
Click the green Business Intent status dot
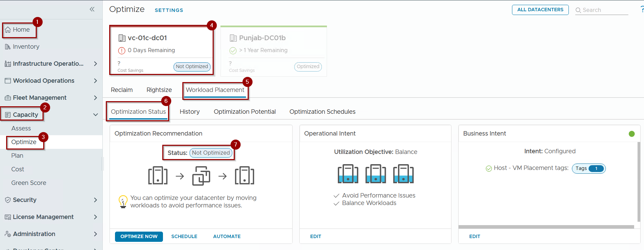pos(631,134)
